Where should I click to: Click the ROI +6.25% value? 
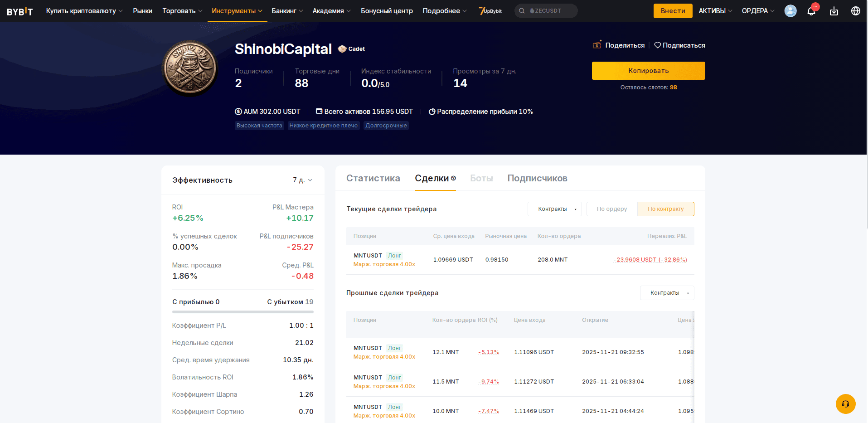188,218
